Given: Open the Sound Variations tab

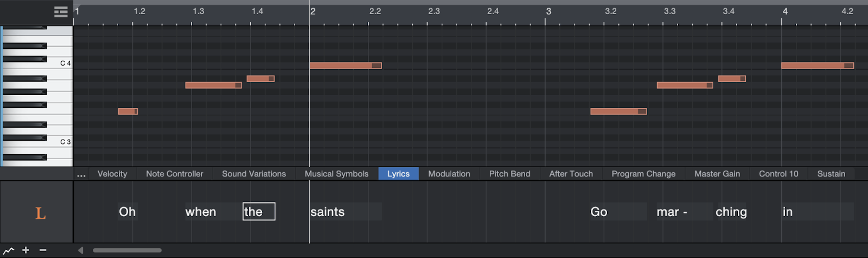Looking at the screenshot, I should point(254,174).
